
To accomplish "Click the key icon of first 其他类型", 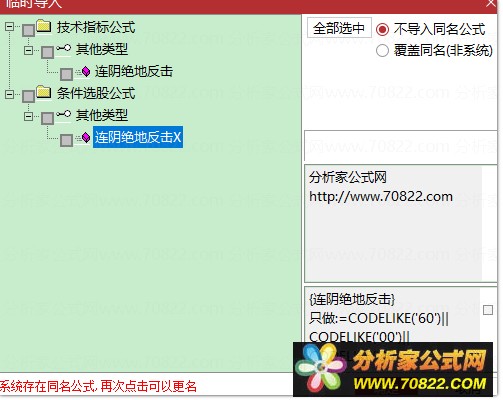I will pyautogui.click(x=63, y=49).
